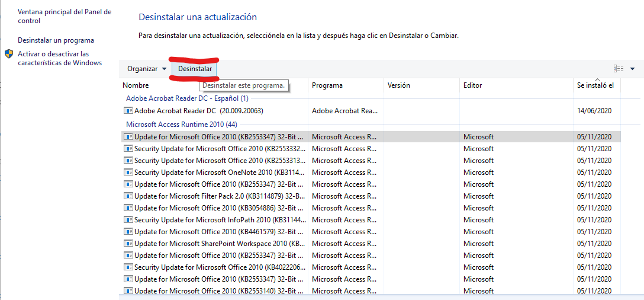
Task: Open the Organizar dropdown menu
Action: [147, 69]
